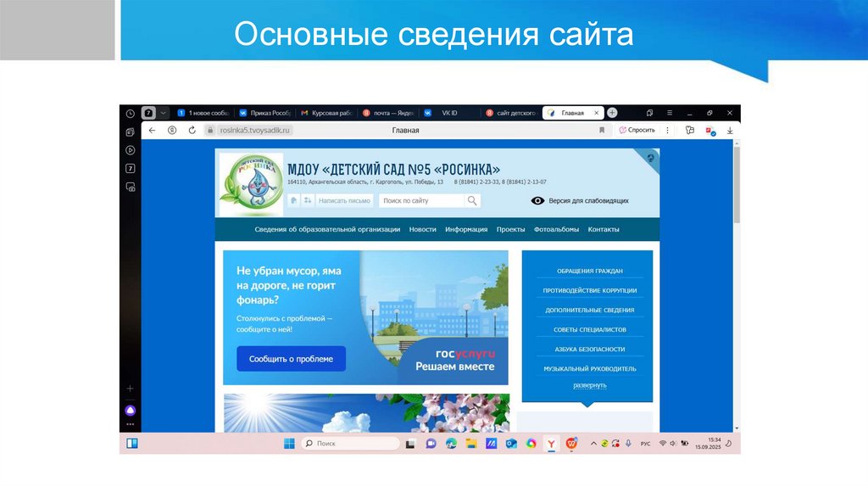Open File Explorer from taskbar

pos(471,443)
